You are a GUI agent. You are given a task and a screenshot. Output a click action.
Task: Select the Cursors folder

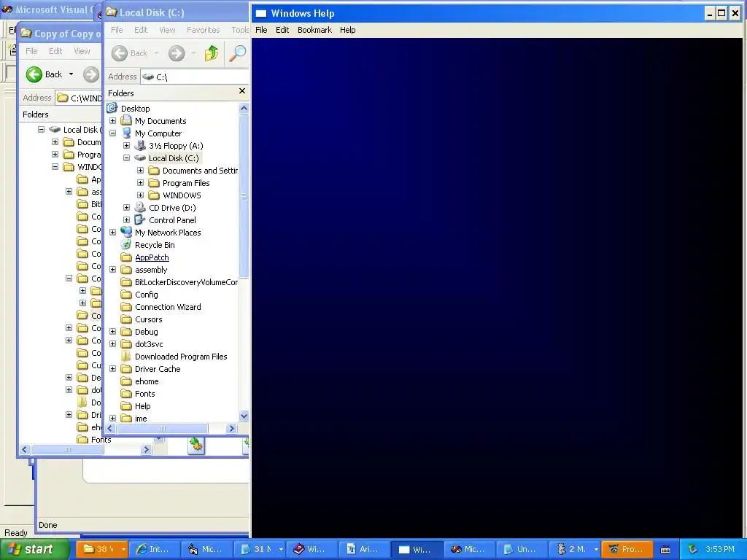[149, 319]
